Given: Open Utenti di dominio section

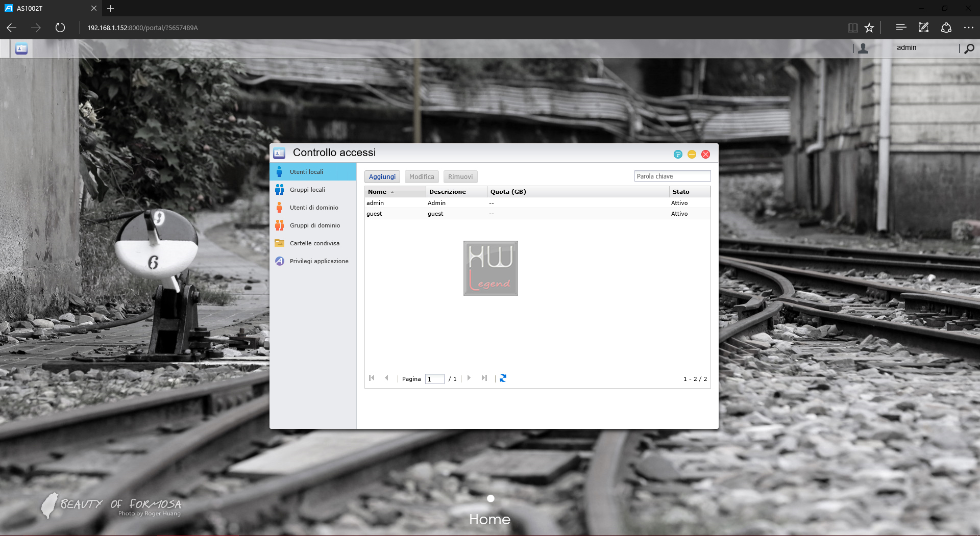Looking at the screenshot, I should [313, 208].
